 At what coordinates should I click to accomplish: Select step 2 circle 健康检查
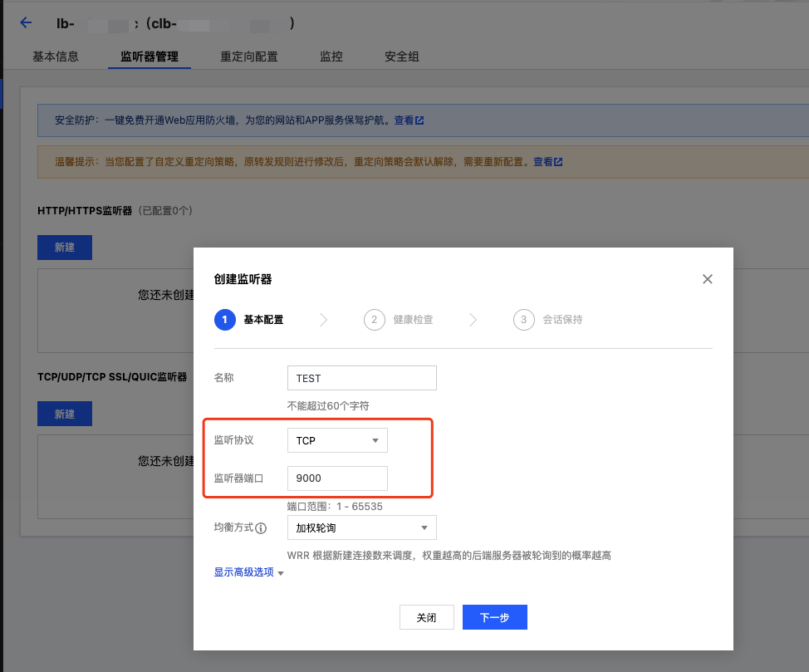375,320
